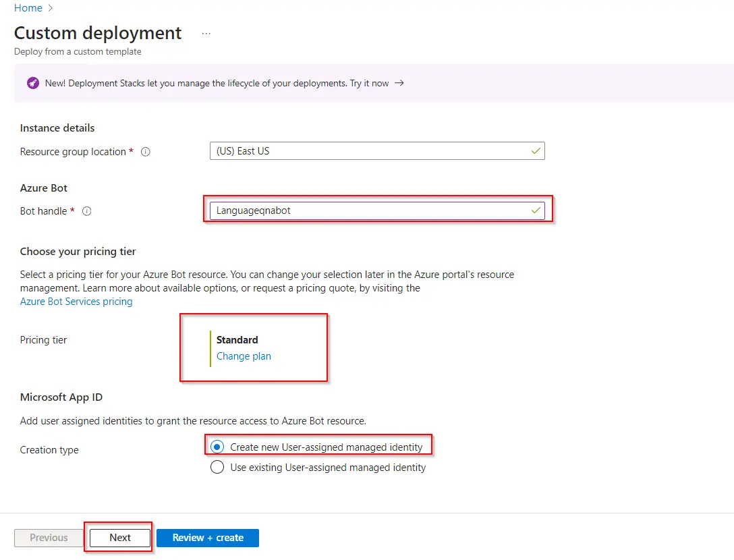Go to the Home breadcrumb
Viewport: 734px width, 560px height.
point(28,8)
